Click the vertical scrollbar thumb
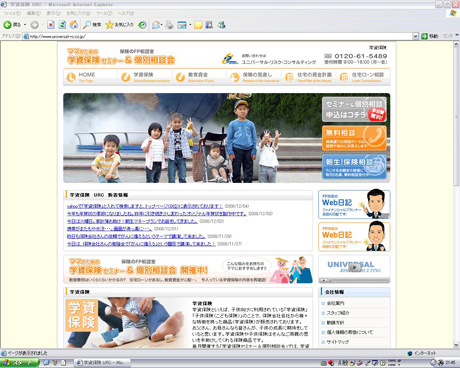This screenshot has height=368, width=460. point(456,116)
